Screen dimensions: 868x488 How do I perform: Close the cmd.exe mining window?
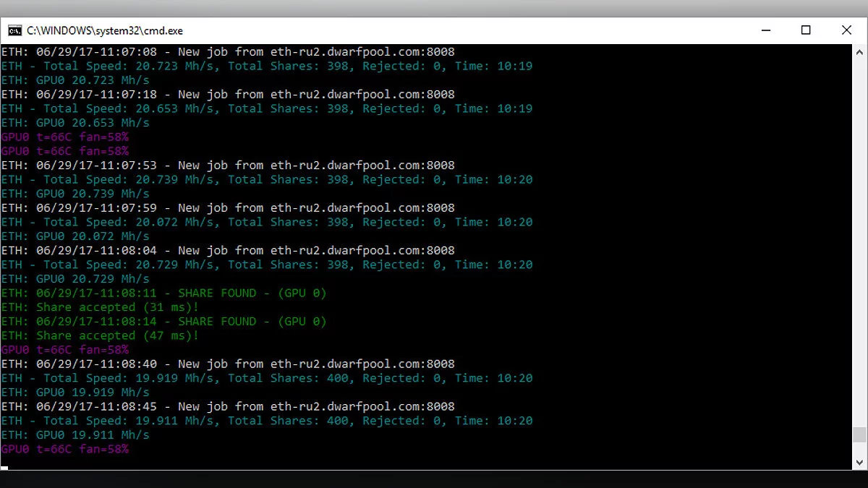tap(846, 30)
